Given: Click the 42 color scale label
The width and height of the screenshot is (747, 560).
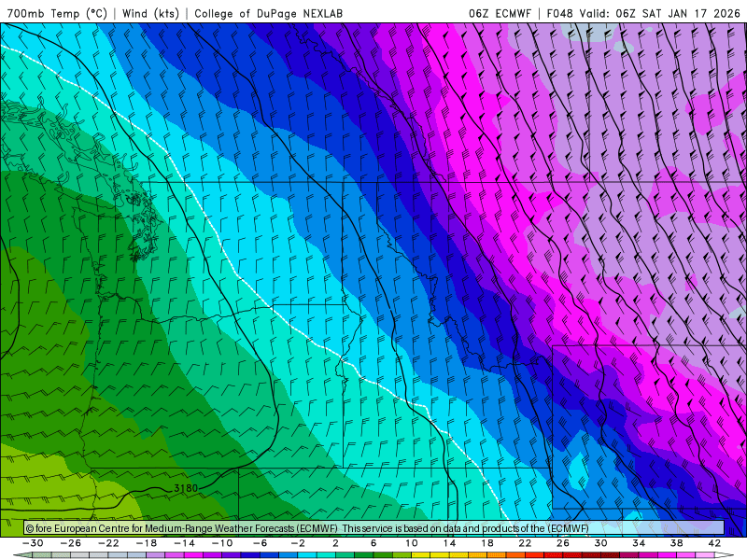Looking at the screenshot, I should pyautogui.click(x=714, y=543).
